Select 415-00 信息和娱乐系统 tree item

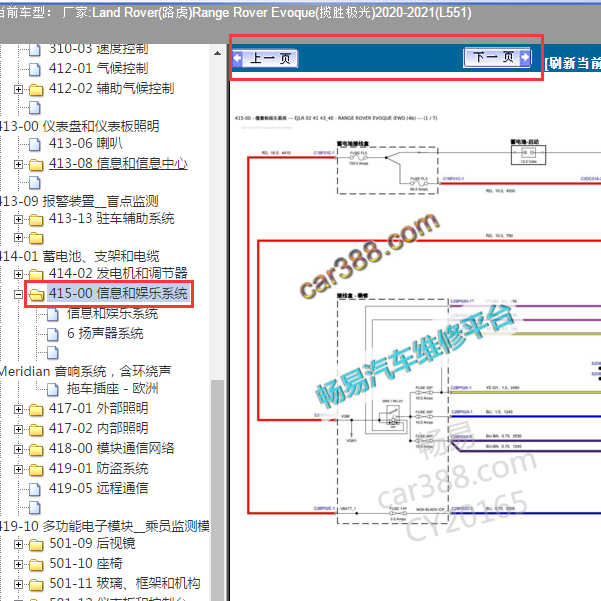pos(118,293)
